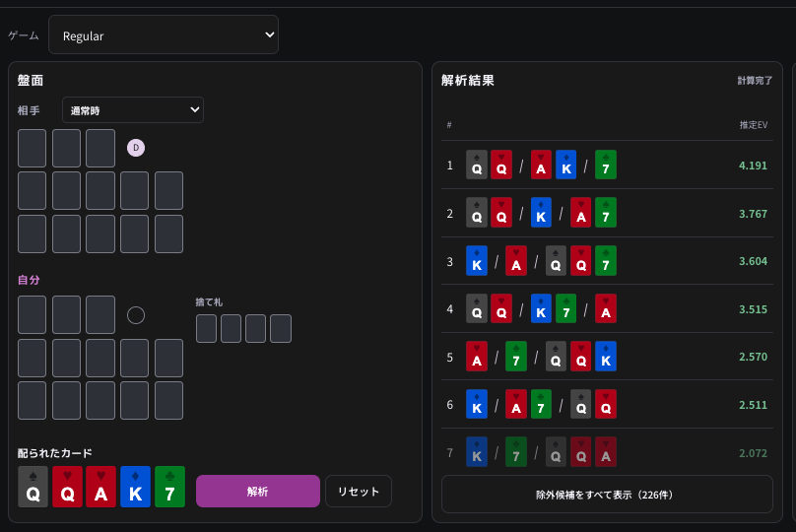The image size is (796, 532).
Task: Click the EV value 3.604
Action: point(753,261)
